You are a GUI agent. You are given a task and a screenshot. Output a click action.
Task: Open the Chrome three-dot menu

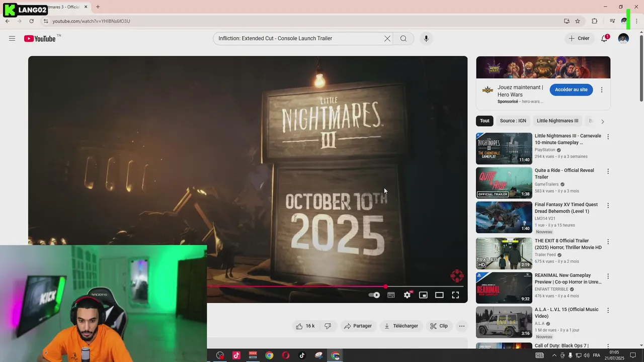[636, 21]
